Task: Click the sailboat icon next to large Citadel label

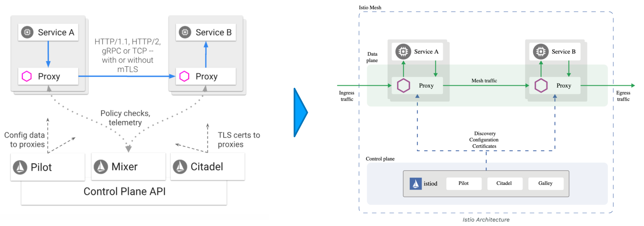Action: [180, 167]
